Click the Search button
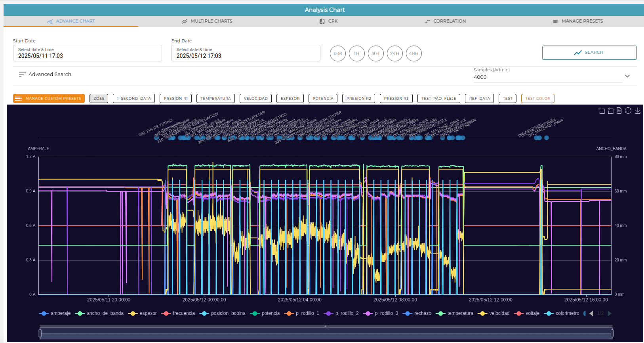 (x=589, y=53)
